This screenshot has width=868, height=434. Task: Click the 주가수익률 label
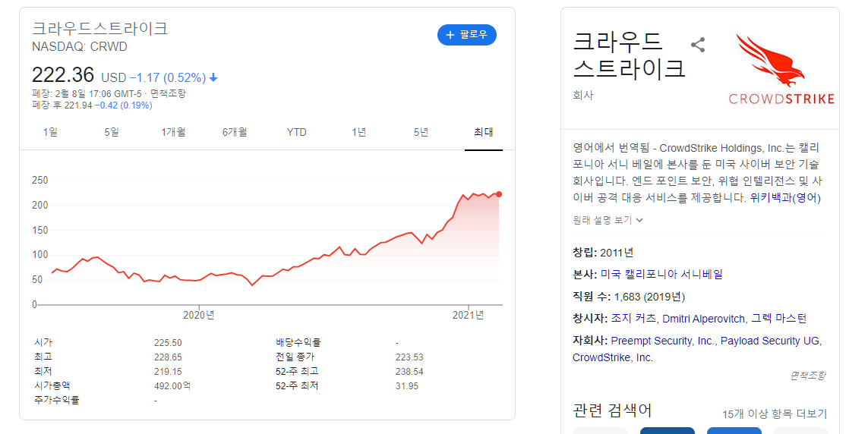click(56, 401)
